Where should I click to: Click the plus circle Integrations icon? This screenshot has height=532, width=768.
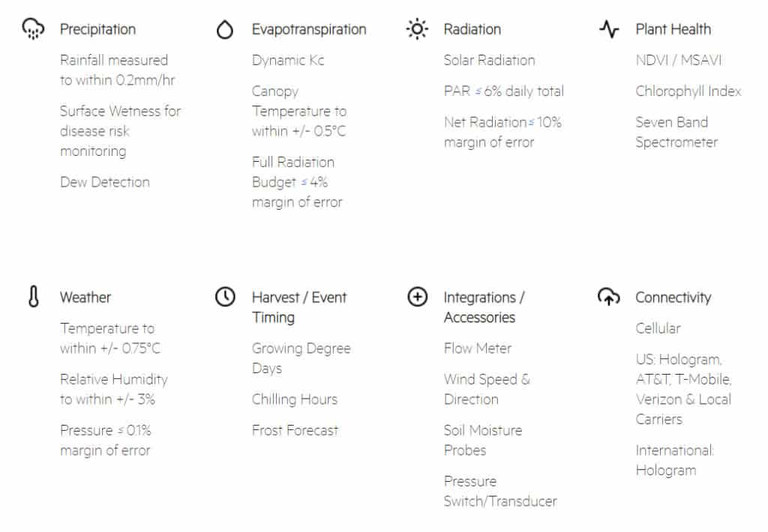[417, 297]
